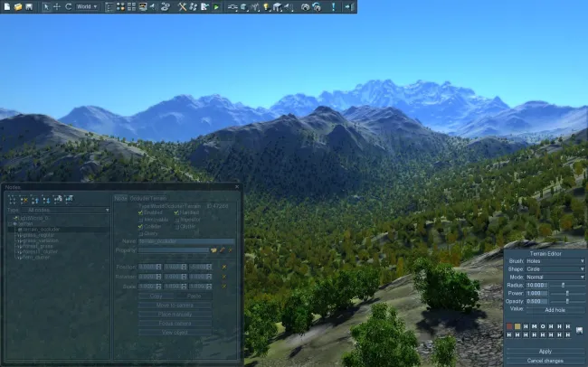588x367 pixels.
Task: Click Move to camera button
Action: (175, 306)
